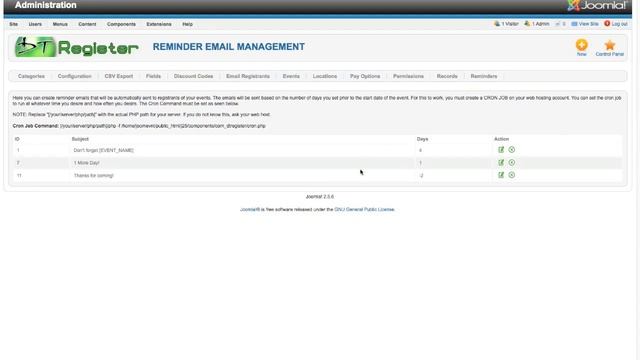Click the Days column header
640x360 pixels.
[x=422, y=139]
